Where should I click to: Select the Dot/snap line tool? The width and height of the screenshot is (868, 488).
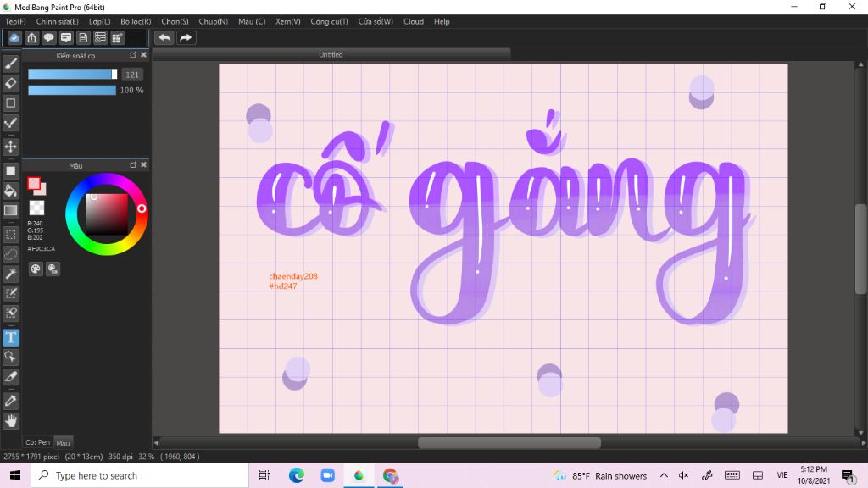(x=10, y=123)
